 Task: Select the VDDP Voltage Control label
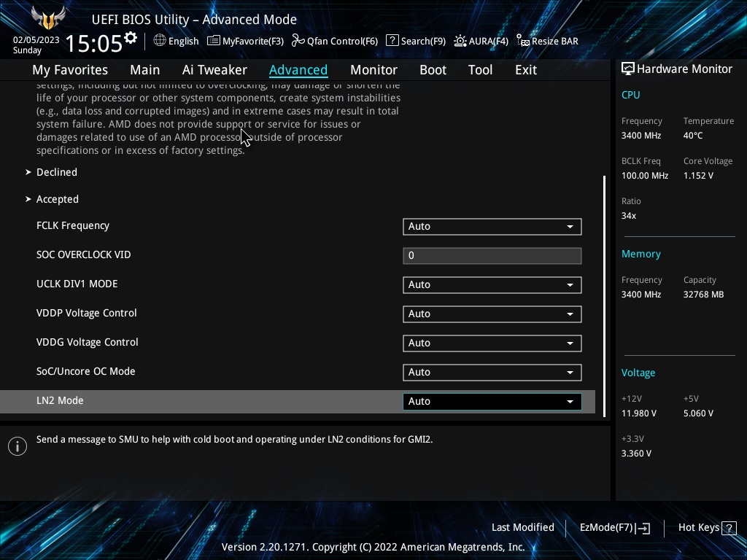(x=87, y=314)
